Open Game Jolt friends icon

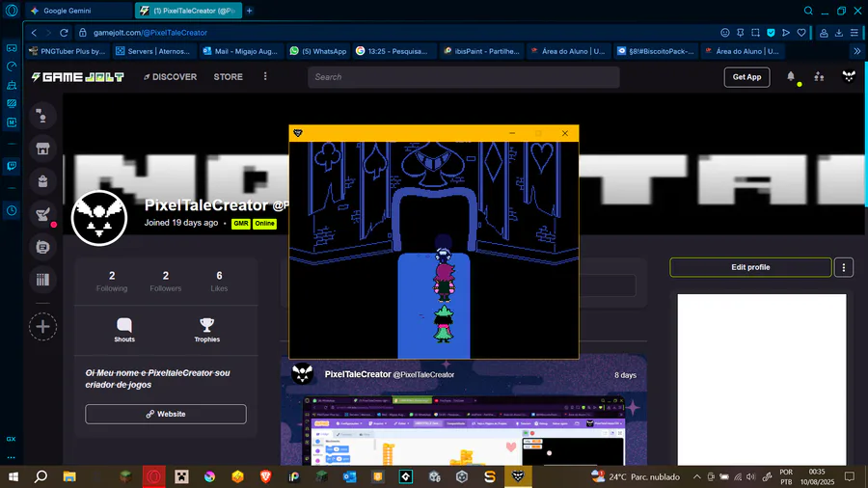coord(819,77)
